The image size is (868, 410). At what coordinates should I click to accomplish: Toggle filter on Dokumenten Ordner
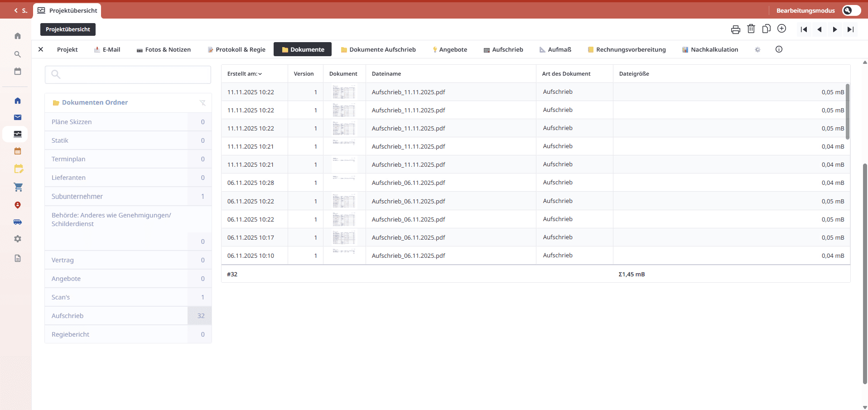[x=203, y=103]
